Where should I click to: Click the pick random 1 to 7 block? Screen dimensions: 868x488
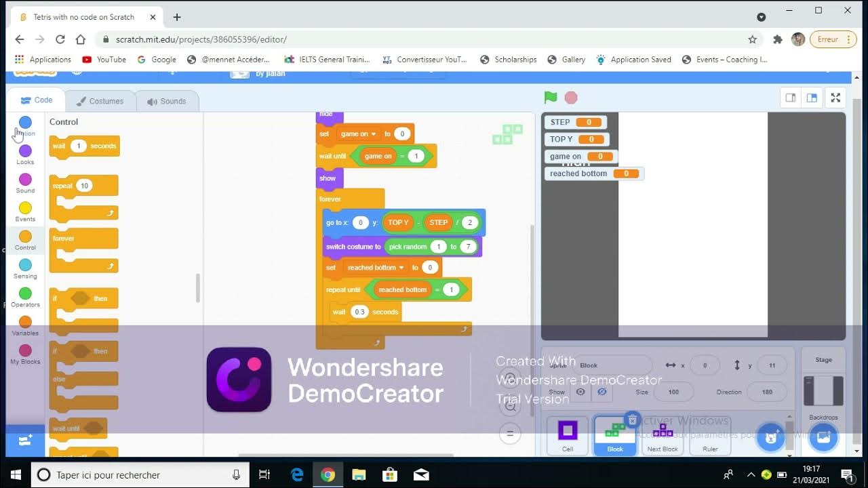coord(431,247)
